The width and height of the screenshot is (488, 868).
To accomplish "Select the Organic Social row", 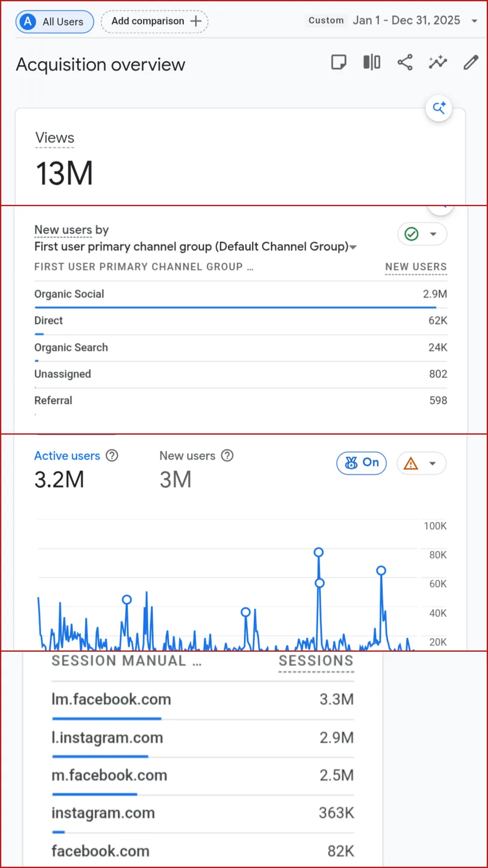I will click(x=241, y=295).
